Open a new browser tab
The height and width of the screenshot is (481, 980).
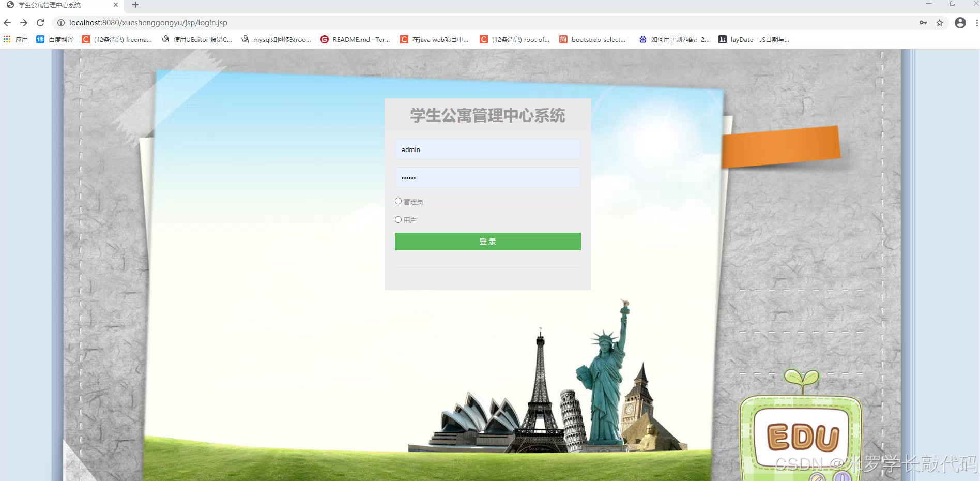click(x=135, y=5)
